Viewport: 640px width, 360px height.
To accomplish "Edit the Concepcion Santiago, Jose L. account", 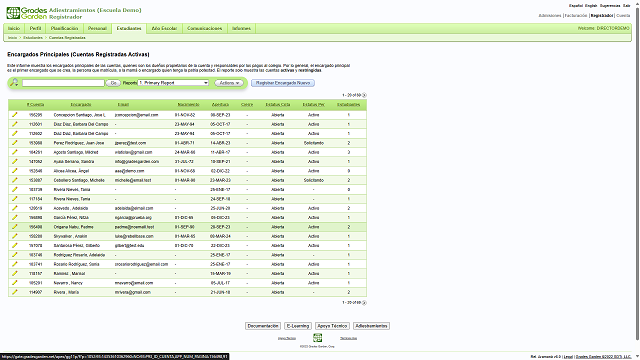I will click(15, 115).
